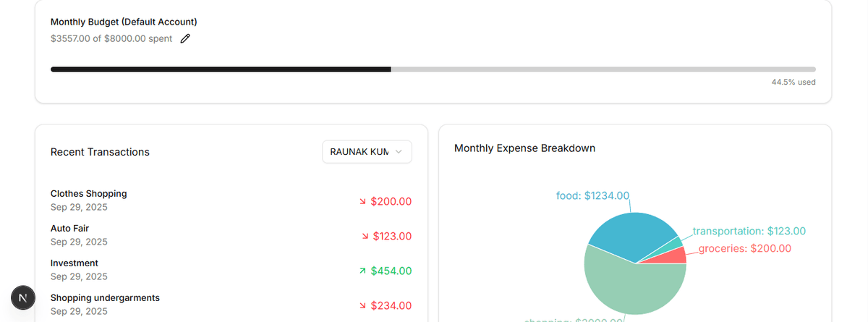
Task: Click the expense arrow beside $123.00
Action: (x=365, y=236)
